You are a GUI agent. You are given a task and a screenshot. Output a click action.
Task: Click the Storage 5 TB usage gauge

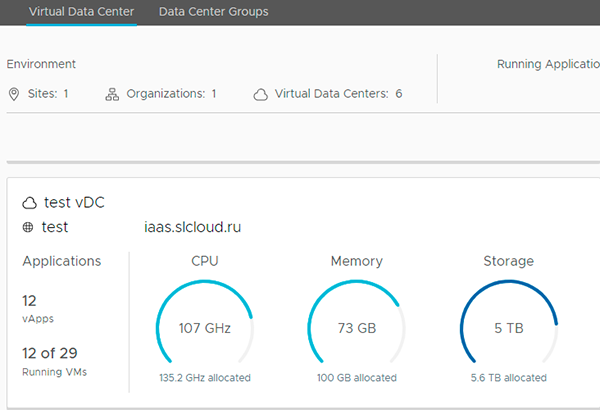click(509, 322)
